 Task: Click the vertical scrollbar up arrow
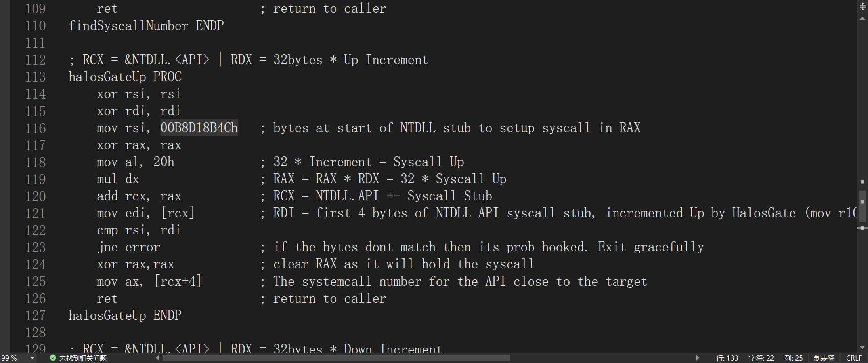[x=862, y=19]
